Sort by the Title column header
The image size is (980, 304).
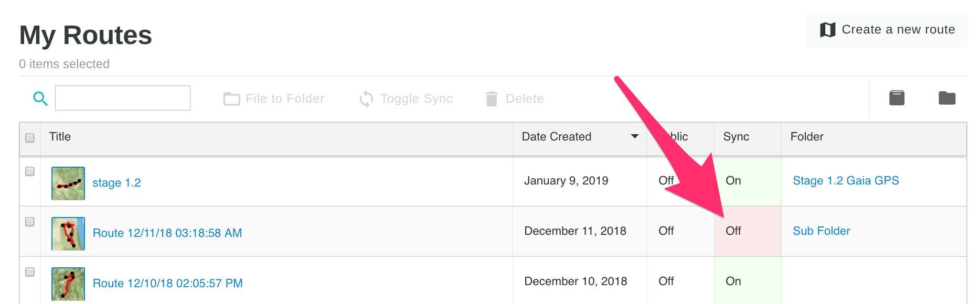60,137
